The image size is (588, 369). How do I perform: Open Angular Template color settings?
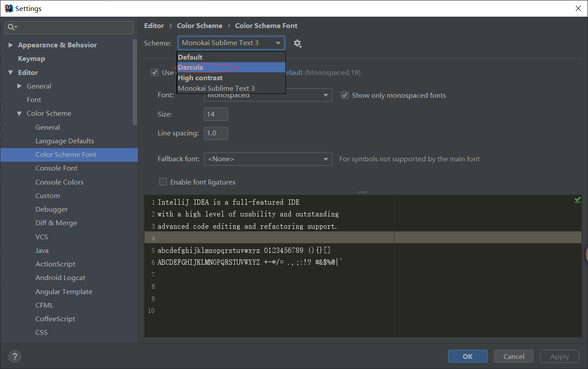[x=64, y=292]
